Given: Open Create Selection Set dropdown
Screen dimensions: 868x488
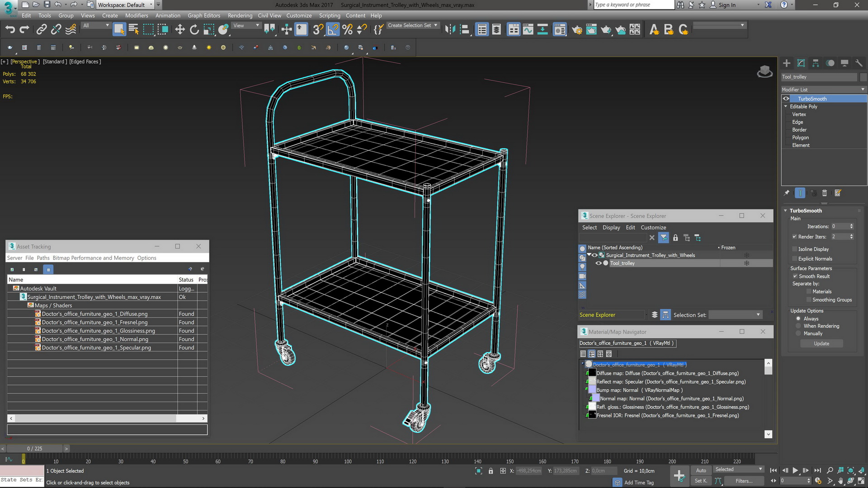Looking at the screenshot, I should [413, 26].
